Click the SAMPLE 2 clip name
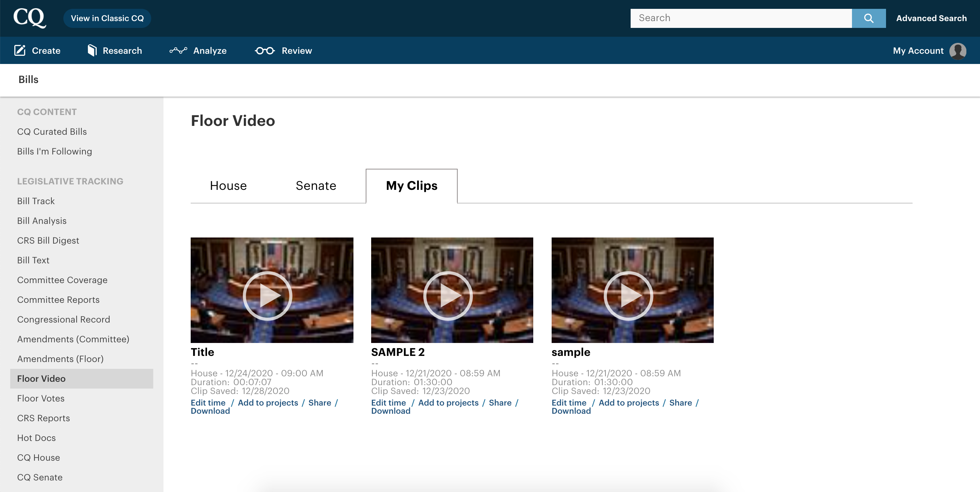The width and height of the screenshot is (980, 492). [x=398, y=352]
